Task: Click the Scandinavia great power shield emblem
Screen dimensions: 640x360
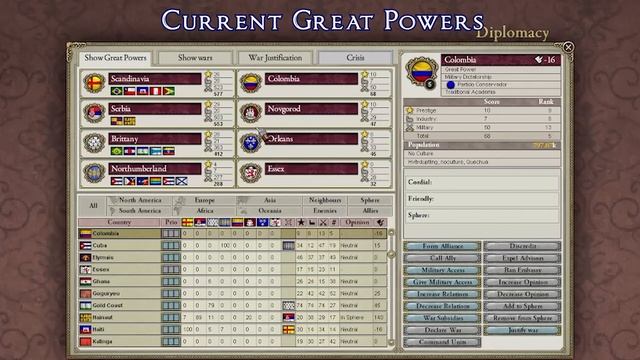Action: 94,83
